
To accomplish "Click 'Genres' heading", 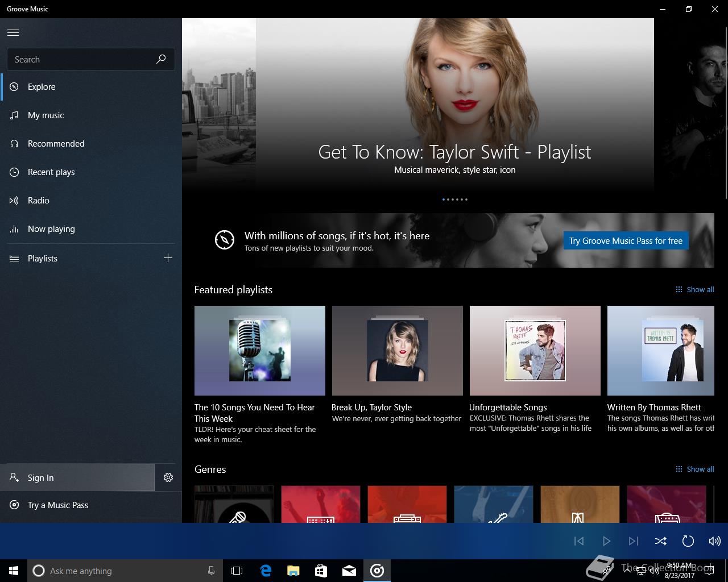I will coord(210,469).
